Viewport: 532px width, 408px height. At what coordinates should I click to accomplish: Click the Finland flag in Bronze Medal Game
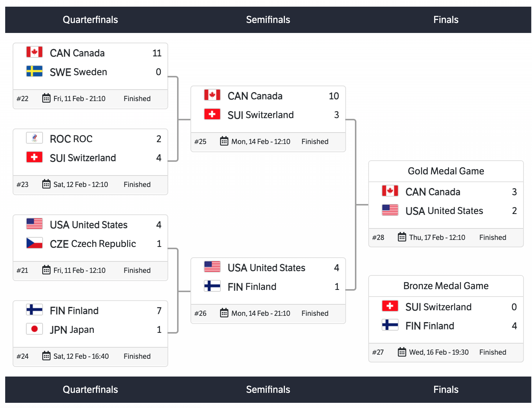[390, 325]
